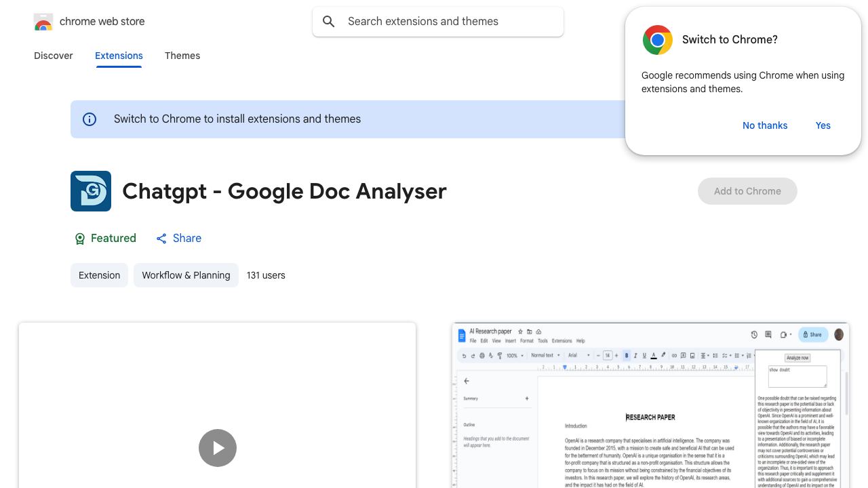Open the Workflow & Planning category chip
Image resolution: width=868 pixels, height=488 pixels.
(186, 275)
